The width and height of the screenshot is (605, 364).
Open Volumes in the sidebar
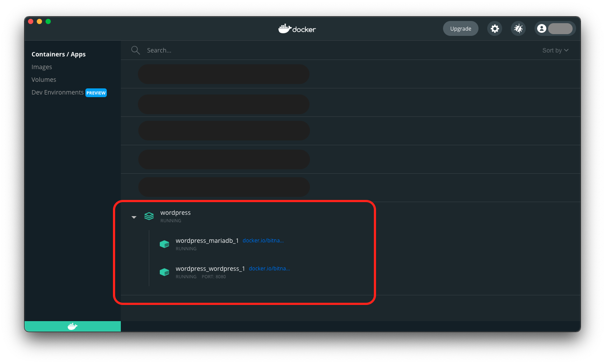click(x=44, y=80)
